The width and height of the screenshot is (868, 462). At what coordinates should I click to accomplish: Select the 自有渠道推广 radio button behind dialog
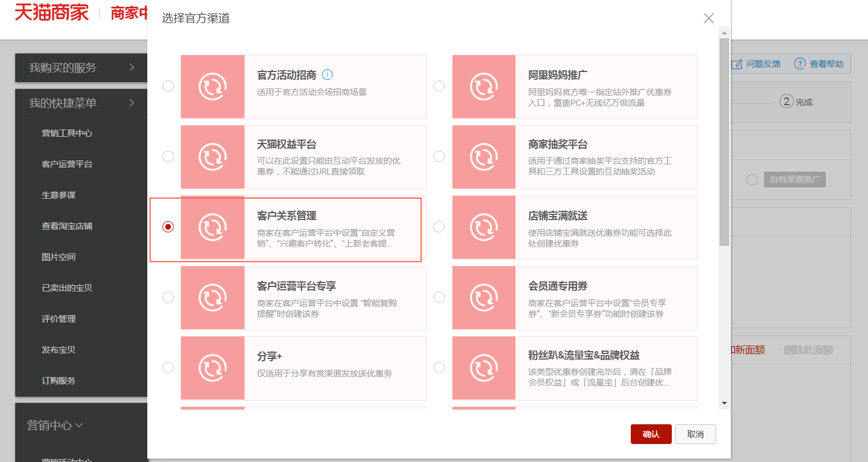point(752,180)
